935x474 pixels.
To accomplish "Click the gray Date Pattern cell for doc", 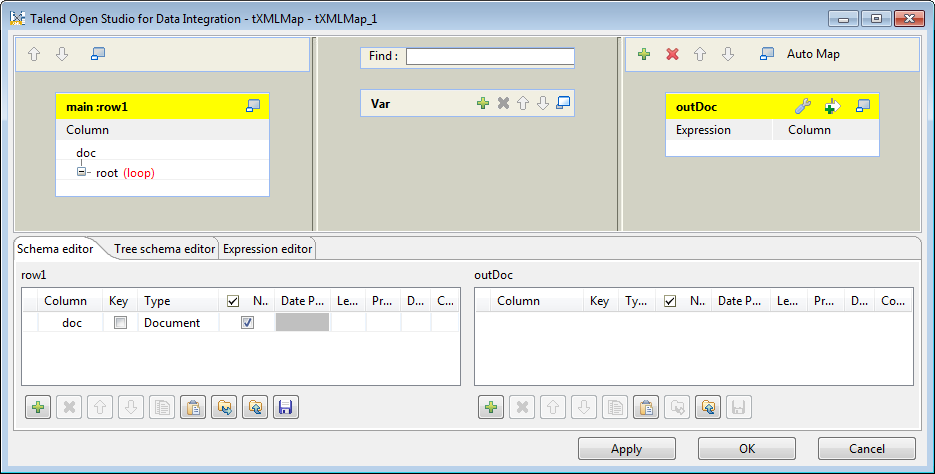I will click(302, 323).
